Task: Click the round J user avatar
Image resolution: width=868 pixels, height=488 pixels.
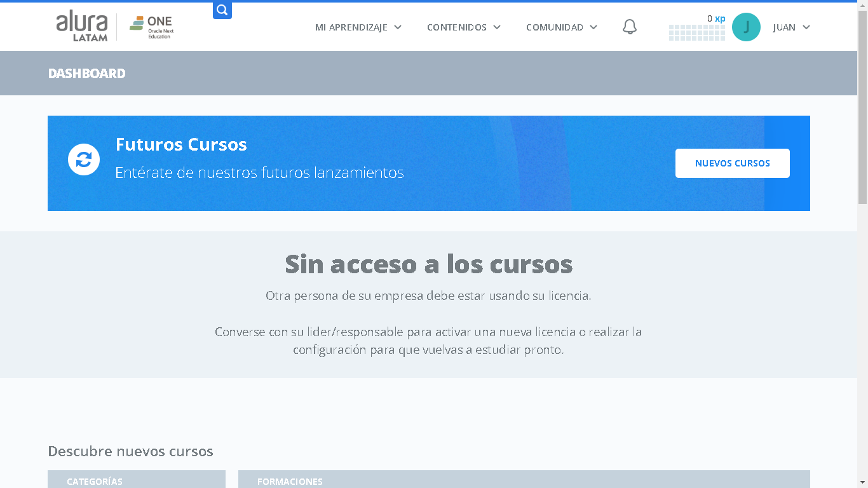Action: (746, 27)
